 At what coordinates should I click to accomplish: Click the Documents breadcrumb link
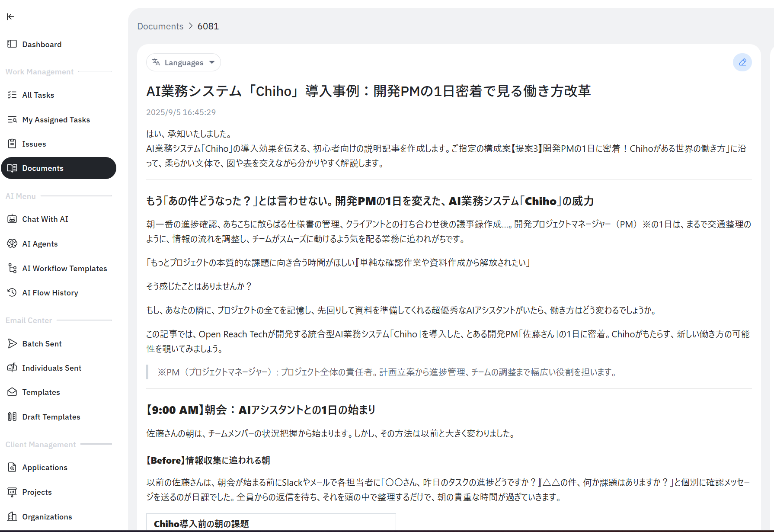(x=160, y=26)
